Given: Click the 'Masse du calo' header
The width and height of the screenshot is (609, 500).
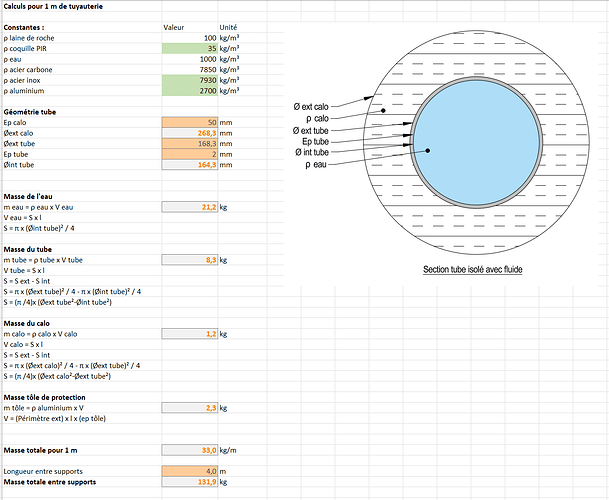Looking at the screenshot, I should coord(26,323).
